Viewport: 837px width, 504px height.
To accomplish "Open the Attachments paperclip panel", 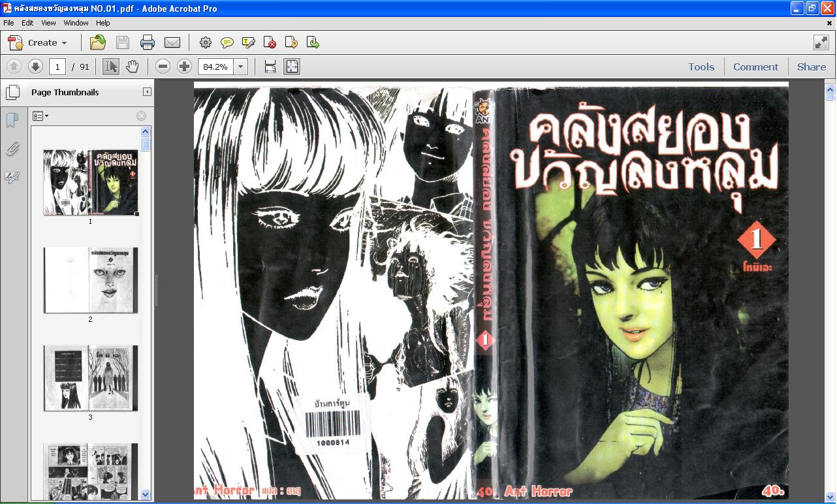I will (12, 150).
